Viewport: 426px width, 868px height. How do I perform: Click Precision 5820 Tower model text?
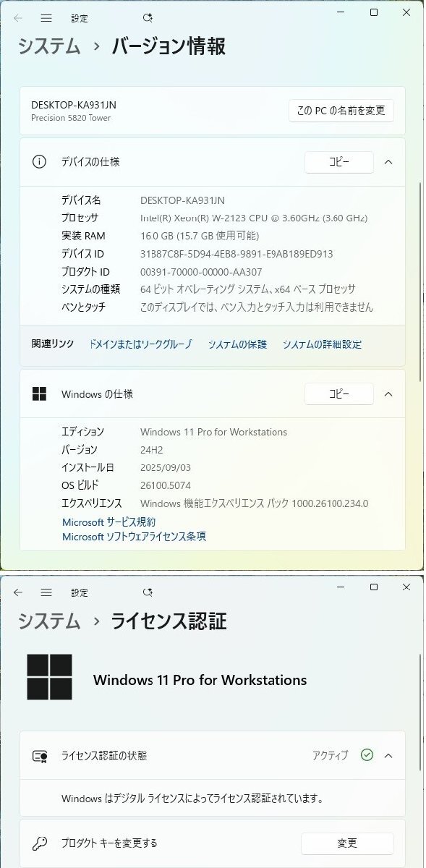pyautogui.click(x=71, y=118)
